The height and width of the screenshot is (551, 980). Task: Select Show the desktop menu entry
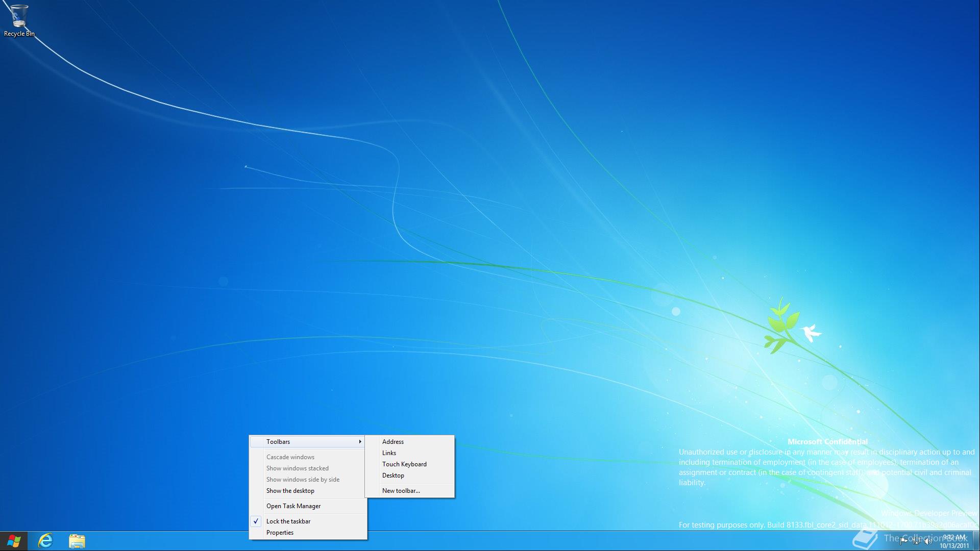[x=308, y=491]
